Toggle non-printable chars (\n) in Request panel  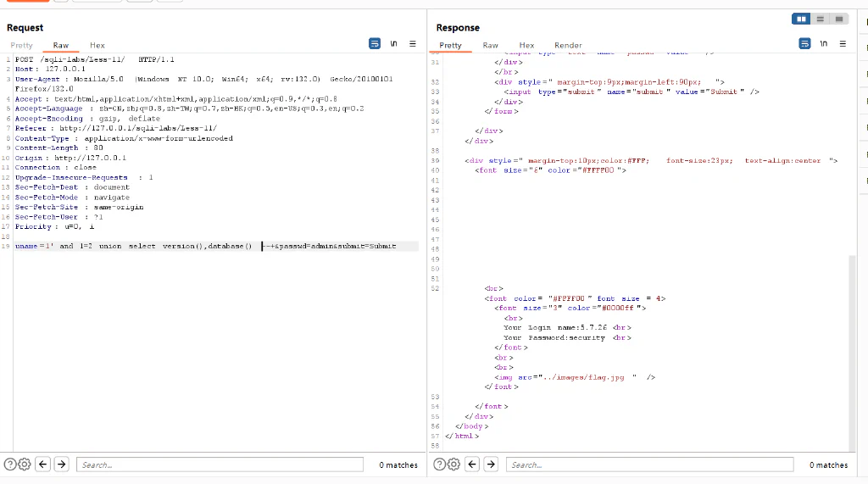click(x=393, y=43)
